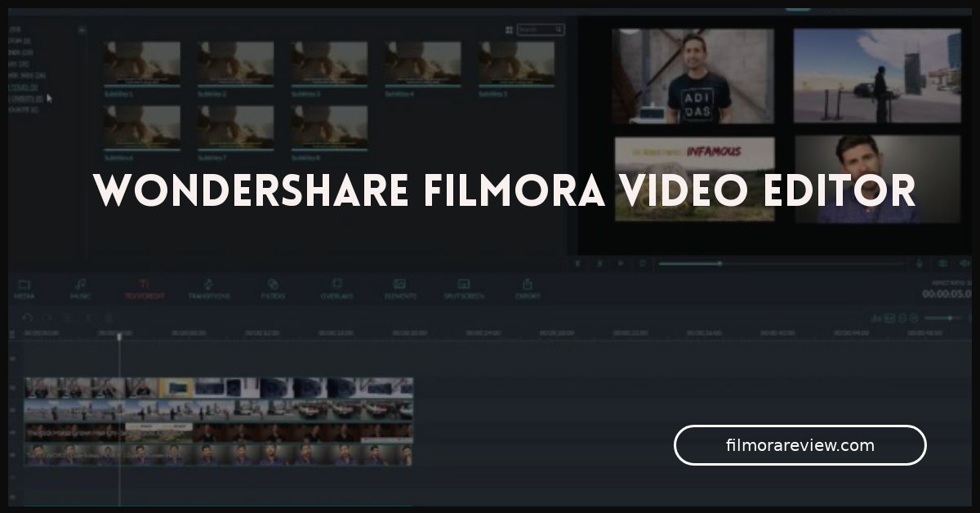Collapse the library category sidebar
The width and height of the screenshot is (980, 513).
[82, 30]
